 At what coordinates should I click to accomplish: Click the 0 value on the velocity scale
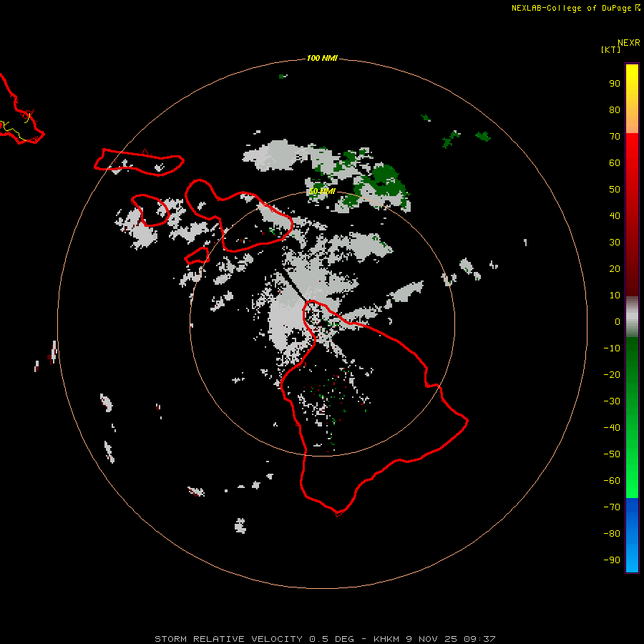[x=618, y=321]
